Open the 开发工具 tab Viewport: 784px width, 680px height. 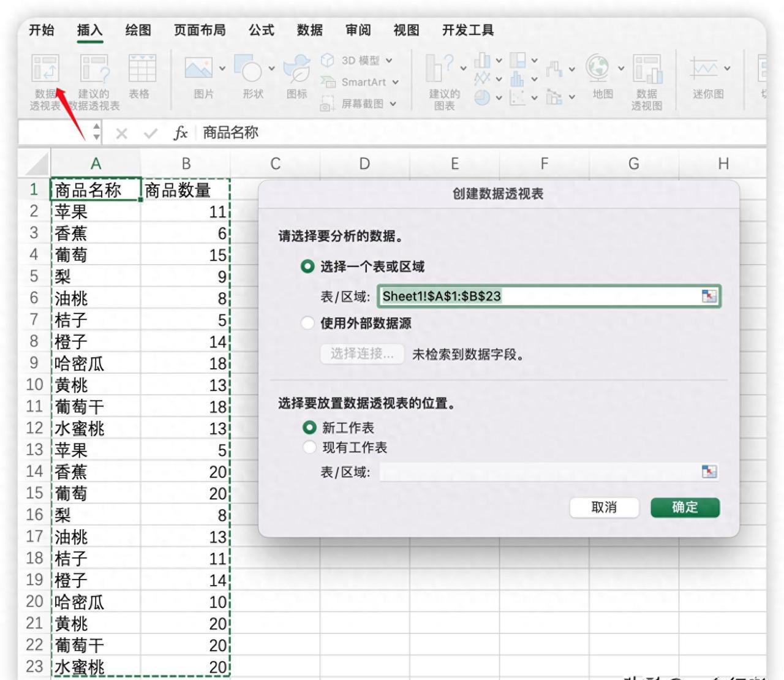468,30
